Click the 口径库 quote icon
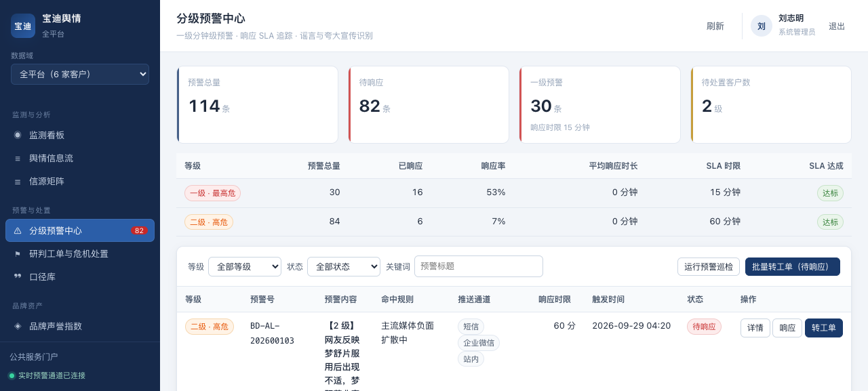The height and width of the screenshot is (391, 868). tap(18, 276)
